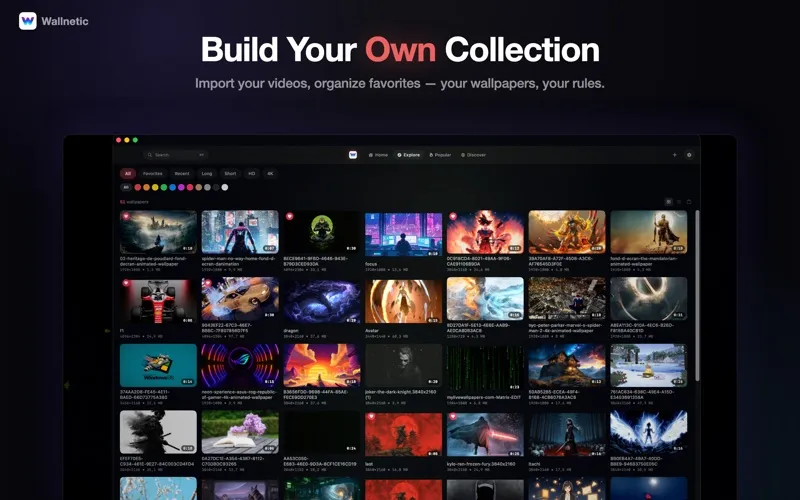Filter by yellow color swatch
The height and width of the screenshot is (500, 800).
[x=155, y=187]
